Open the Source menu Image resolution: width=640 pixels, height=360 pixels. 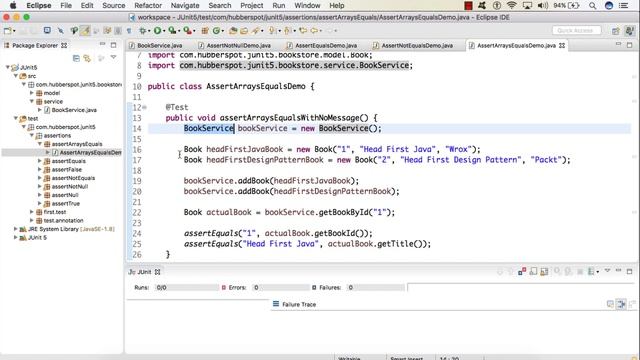(x=113, y=5)
